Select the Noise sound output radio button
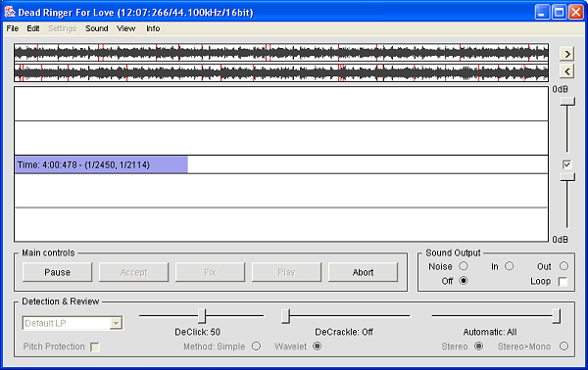588x370 pixels. pos(464,266)
